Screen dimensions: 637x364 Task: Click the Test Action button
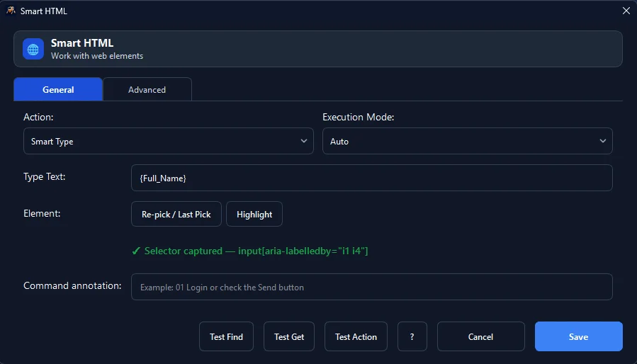[x=356, y=336]
